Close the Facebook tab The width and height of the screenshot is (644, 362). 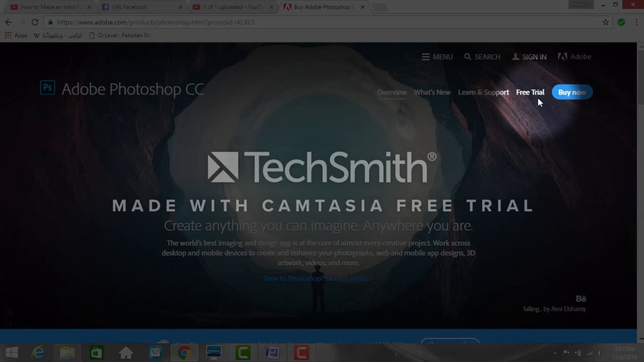point(180,7)
